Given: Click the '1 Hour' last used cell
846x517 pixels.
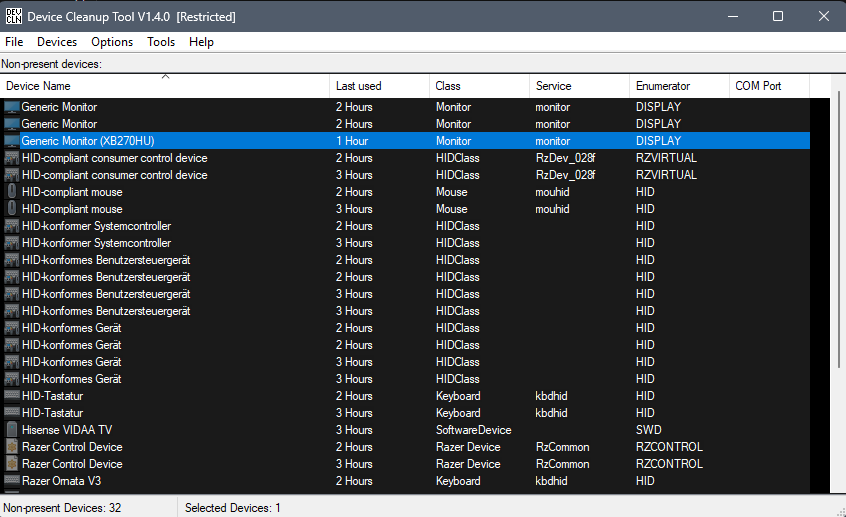Looking at the screenshot, I should [x=352, y=141].
